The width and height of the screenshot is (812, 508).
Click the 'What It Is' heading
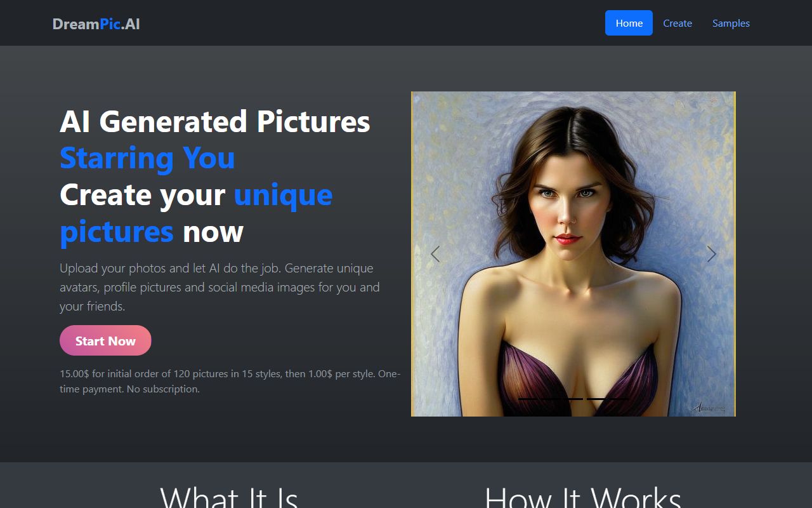coord(228,498)
